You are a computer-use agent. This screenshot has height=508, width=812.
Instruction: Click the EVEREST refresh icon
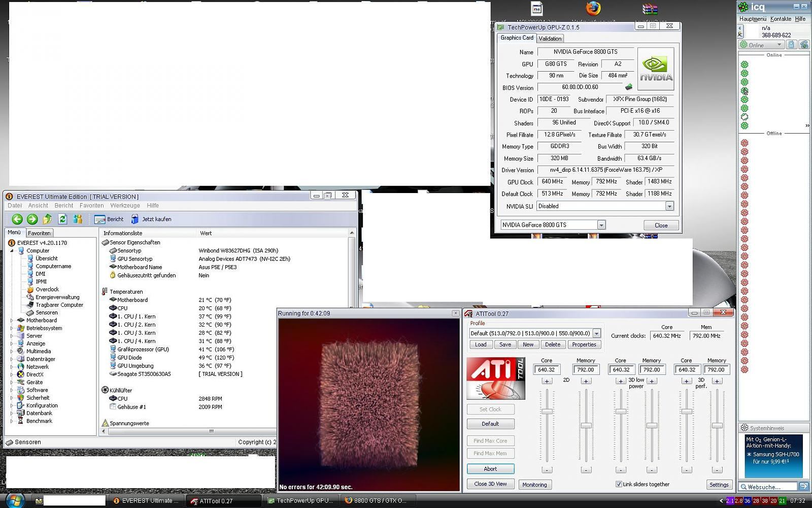coord(62,219)
